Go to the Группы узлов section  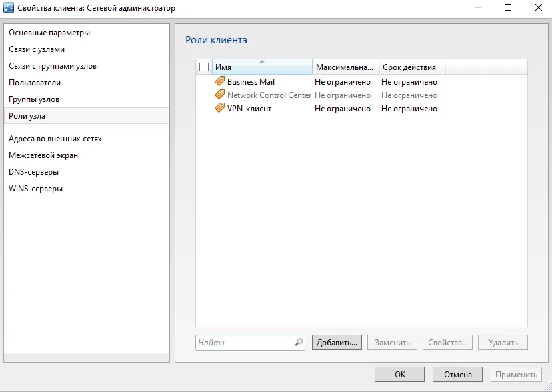coord(86,99)
